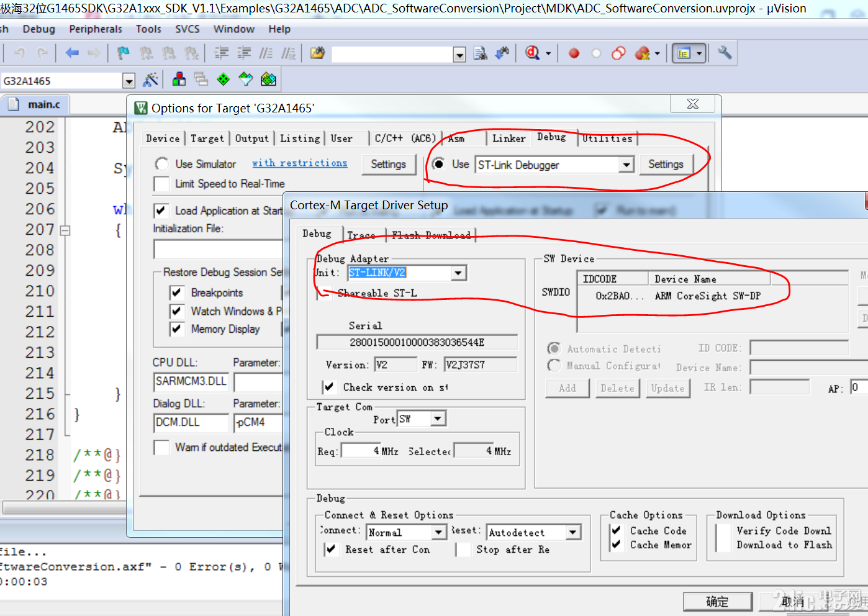The image size is (868, 616).
Task: Click the Navigate Forwards arrow icon
Action: pos(94,53)
